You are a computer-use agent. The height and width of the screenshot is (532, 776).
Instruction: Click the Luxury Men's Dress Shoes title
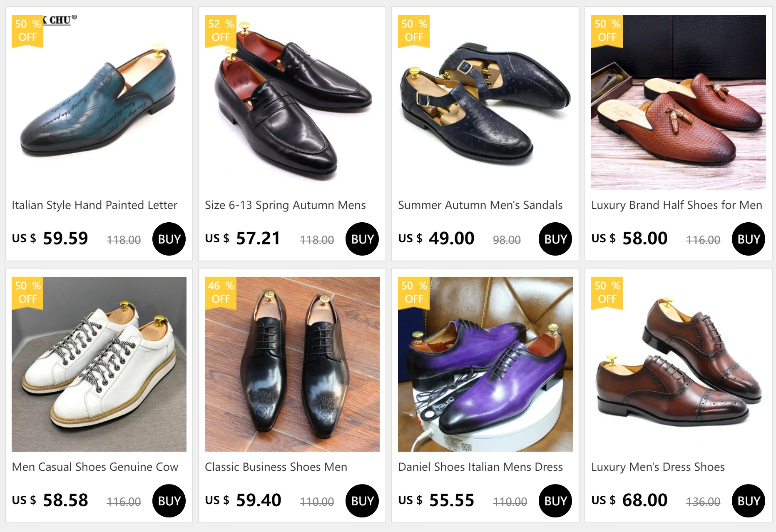click(658, 467)
